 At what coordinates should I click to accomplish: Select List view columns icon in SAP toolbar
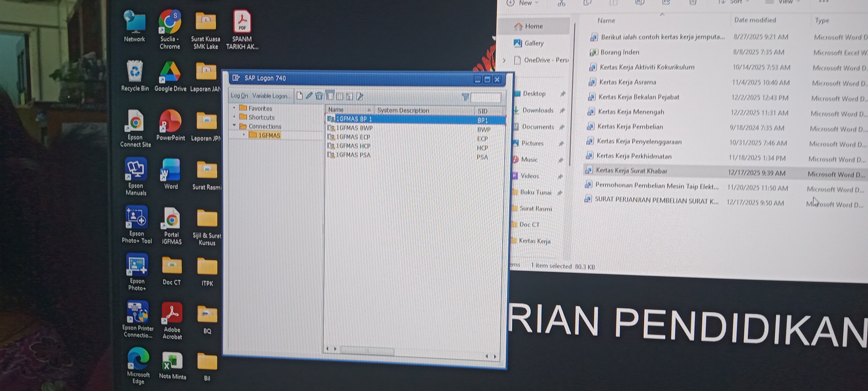point(340,96)
